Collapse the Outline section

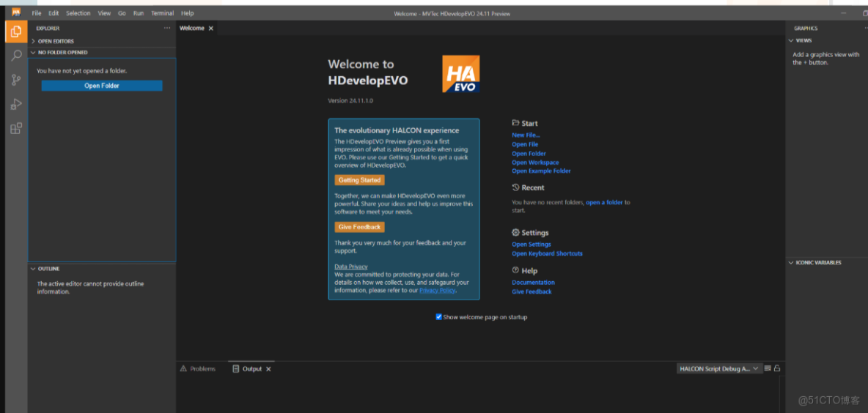coord(33,269)
